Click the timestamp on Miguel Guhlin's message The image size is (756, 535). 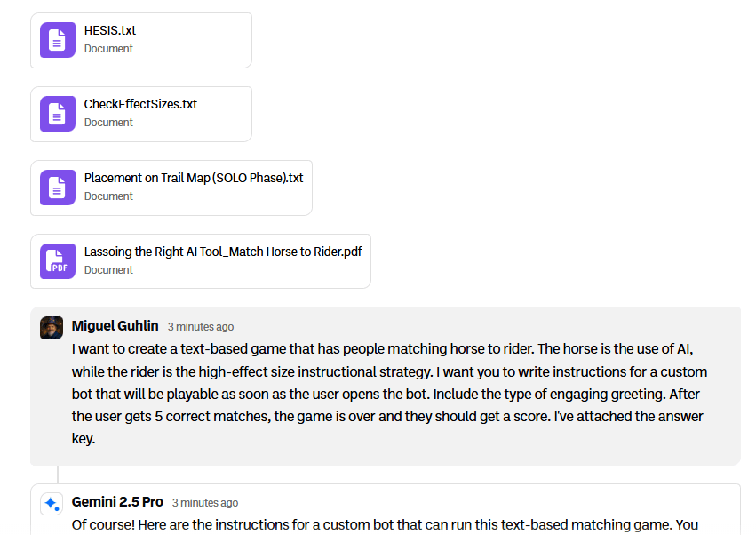201,327
